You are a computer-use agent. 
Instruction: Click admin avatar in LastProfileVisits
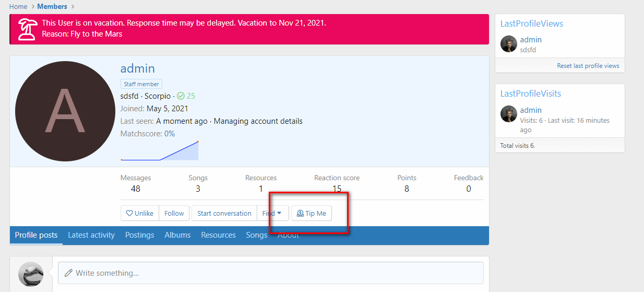[508, 114]
